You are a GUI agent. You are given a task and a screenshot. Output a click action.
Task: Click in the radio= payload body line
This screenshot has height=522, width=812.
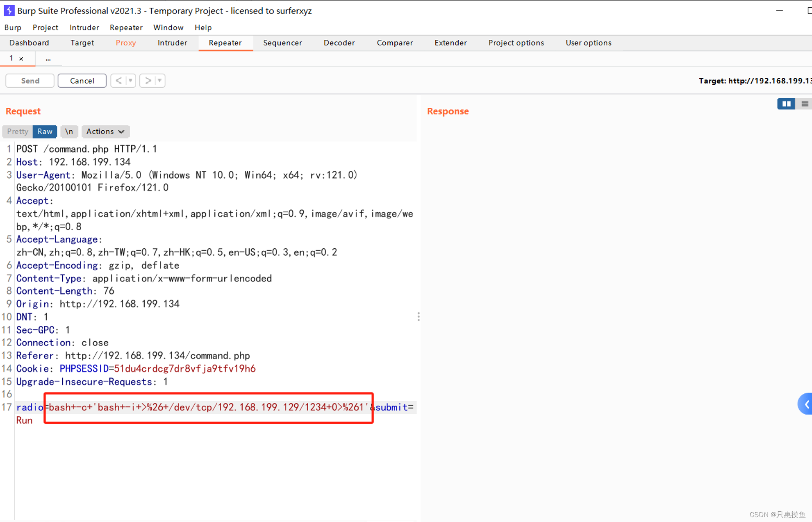pyautogui.click(x=215, y=407)
